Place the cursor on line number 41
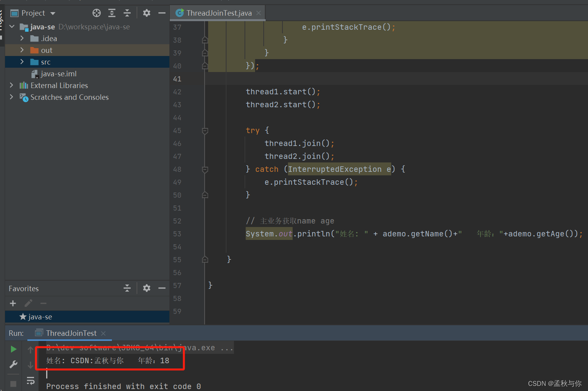 tap(177, 79)
